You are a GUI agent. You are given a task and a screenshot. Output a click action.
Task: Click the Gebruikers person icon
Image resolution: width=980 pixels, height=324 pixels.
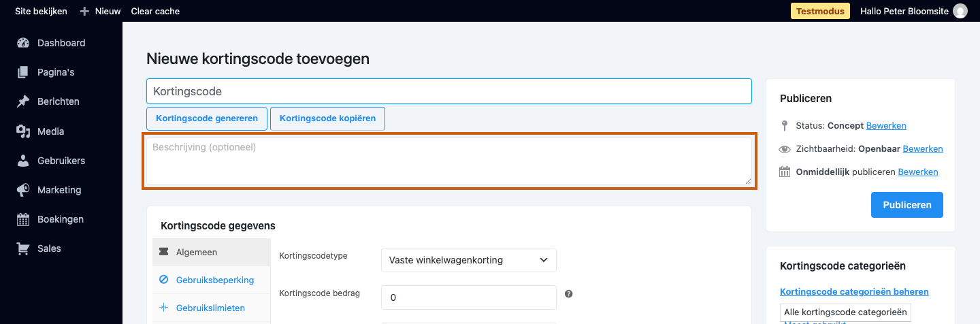[23, 161]
